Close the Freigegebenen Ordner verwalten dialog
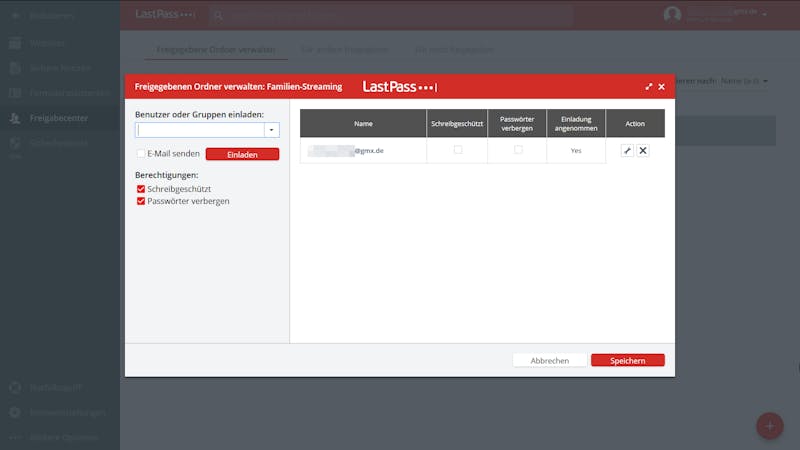 coord(661,87)
